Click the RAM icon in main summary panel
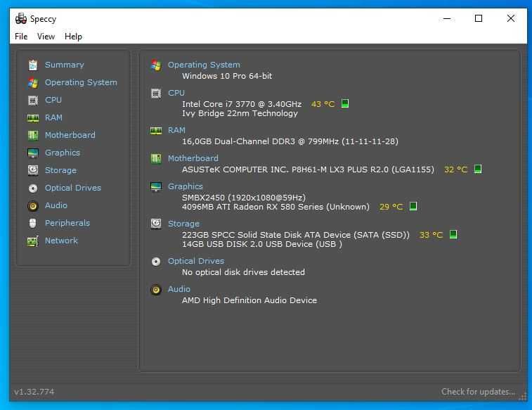The height and width of the screenshot is (410, 532). [x=156, y=130]
